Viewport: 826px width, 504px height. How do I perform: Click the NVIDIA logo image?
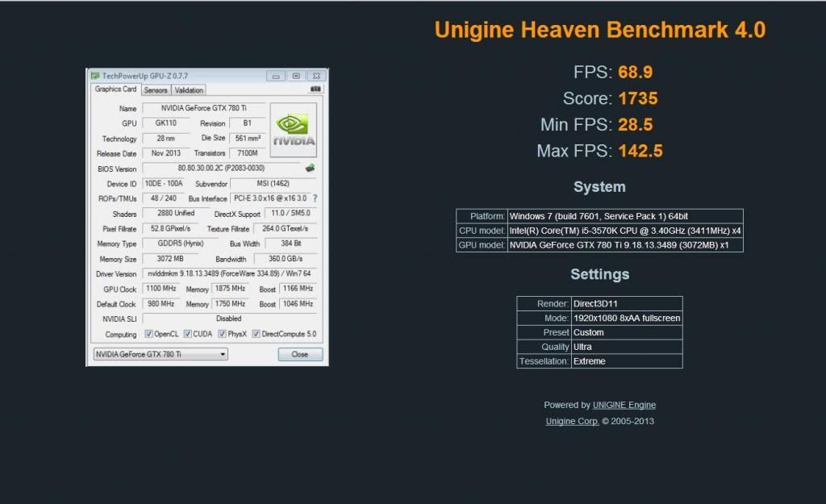click(x=293, y=130)
